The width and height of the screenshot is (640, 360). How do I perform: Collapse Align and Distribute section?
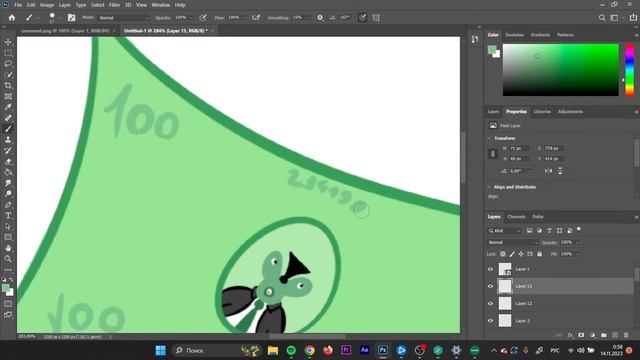click(489, 187)
